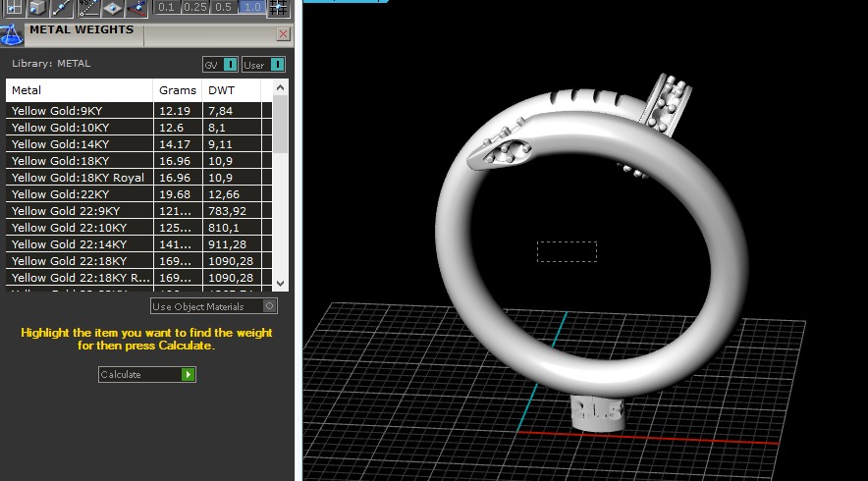This screenshot has height=481, width=868.
Task: Click the metal list scroll up arrow
Action: coord(280,87)
